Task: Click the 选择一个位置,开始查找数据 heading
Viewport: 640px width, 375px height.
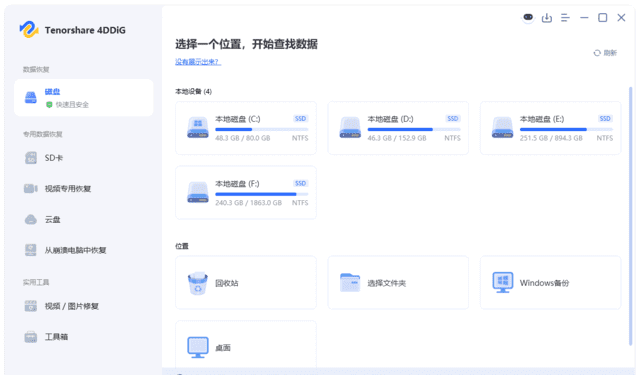Action: tap(246, 44)
